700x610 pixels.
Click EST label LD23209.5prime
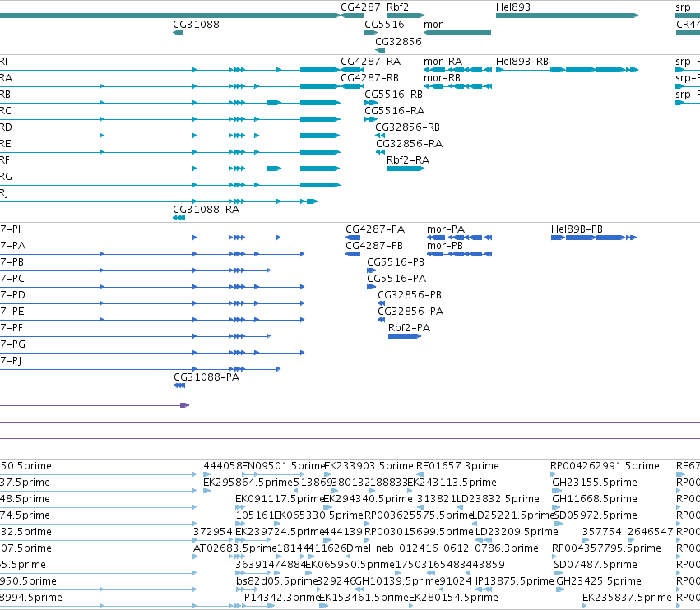pos(517,533)
